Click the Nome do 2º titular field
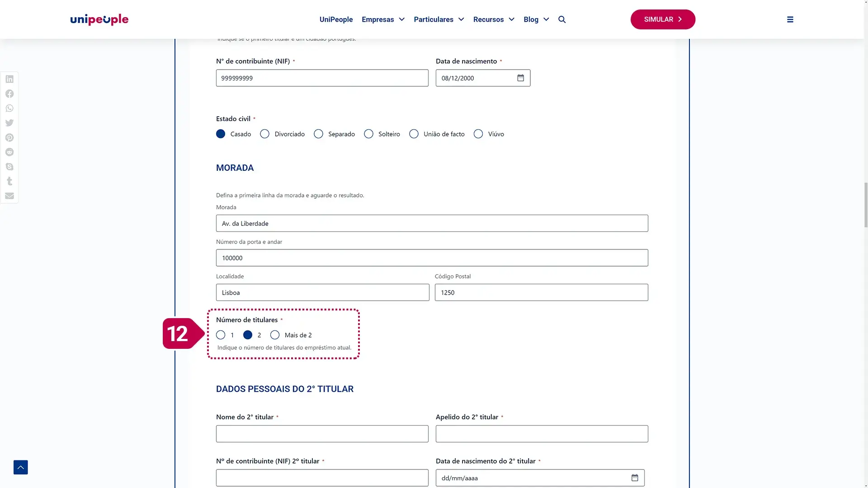The width and height of the screenshot is (868, 488). click(x=322, y=434)
